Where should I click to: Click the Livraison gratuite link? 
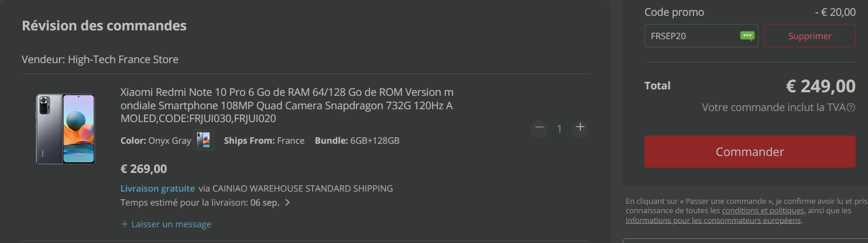click(157, 189)
